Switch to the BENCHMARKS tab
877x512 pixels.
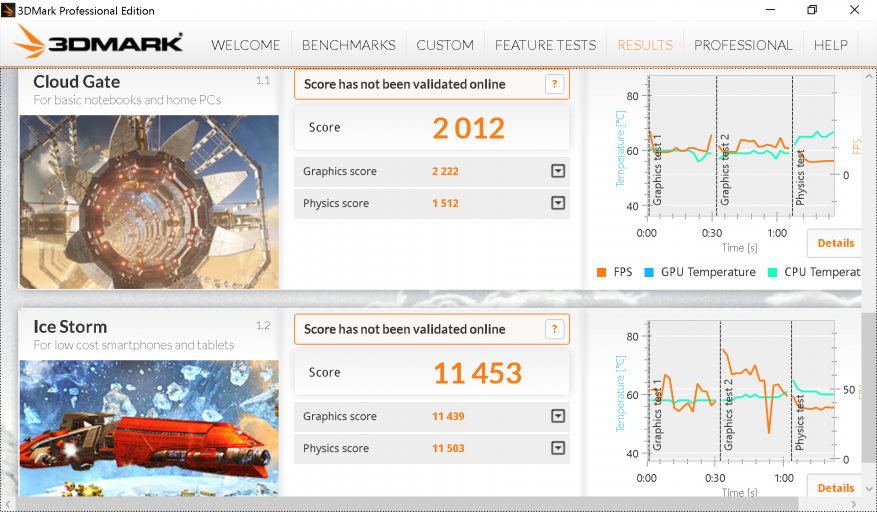tap(348, 45)
